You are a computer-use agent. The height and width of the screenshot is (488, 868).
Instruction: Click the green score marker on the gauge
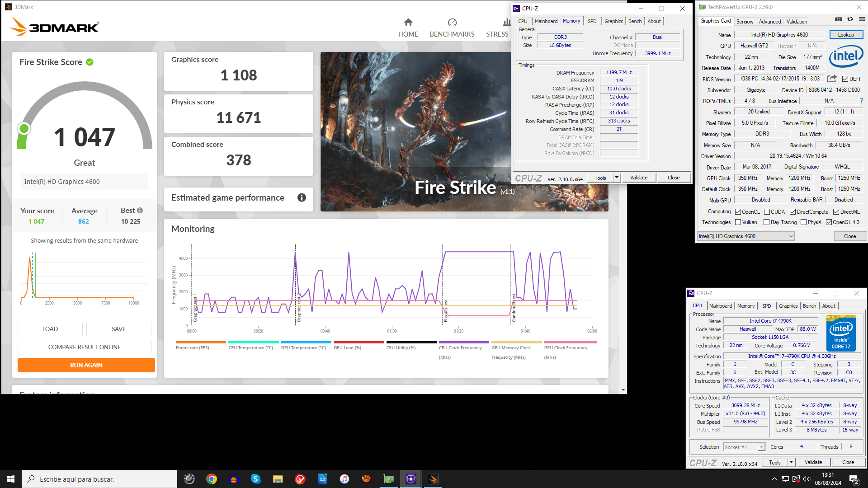coord(24,129)
